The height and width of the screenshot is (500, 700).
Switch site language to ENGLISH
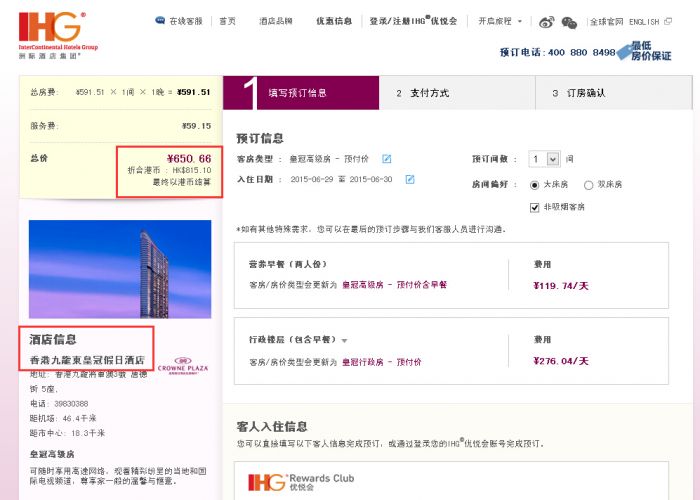click(644, 21)
